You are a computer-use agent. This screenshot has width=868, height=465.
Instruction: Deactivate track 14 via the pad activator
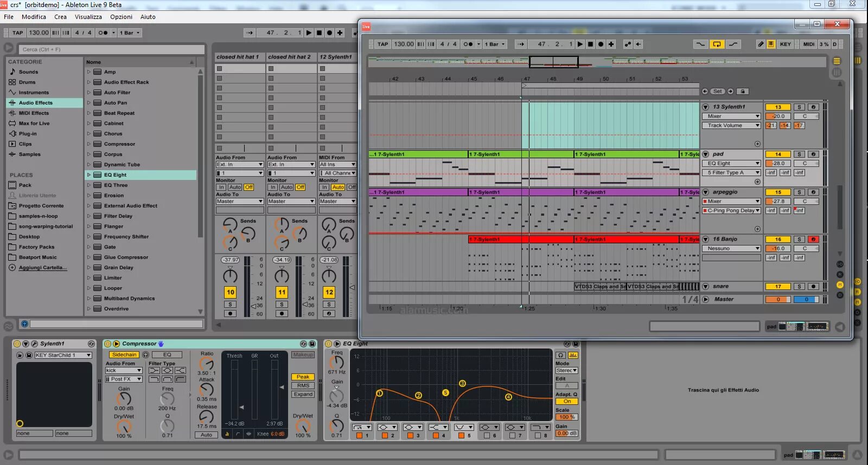pyautogui.click(x=778, y=154)
